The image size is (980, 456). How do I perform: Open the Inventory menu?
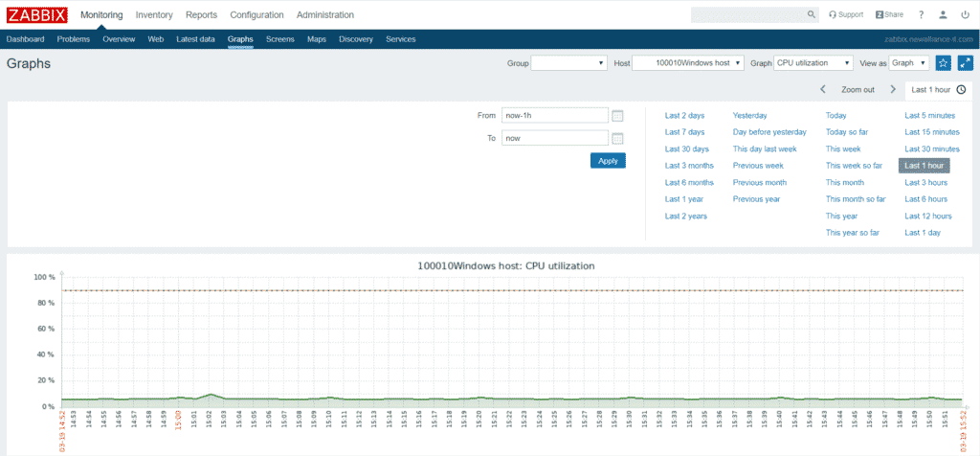[154, 15]
